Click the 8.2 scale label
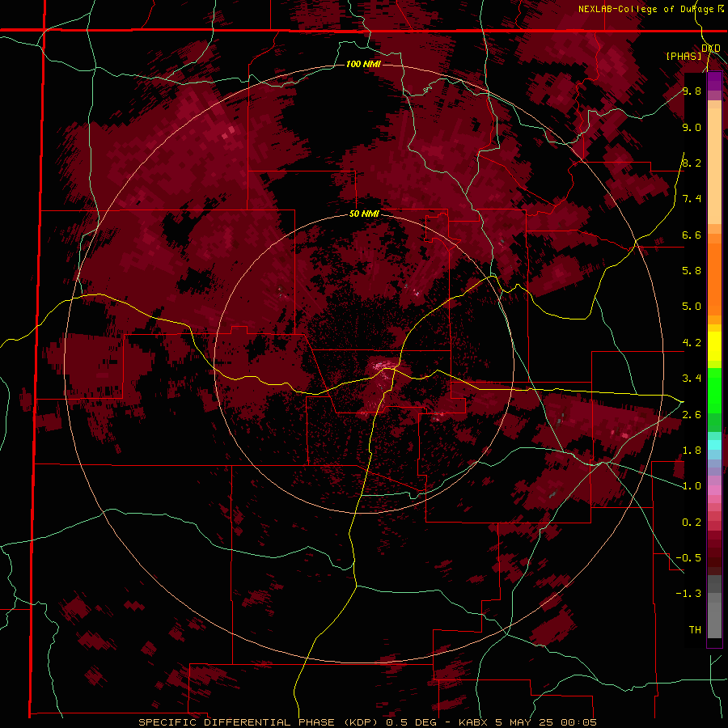Screen dimensions: 728x728 pyautogui.click(x=692, y=163)
